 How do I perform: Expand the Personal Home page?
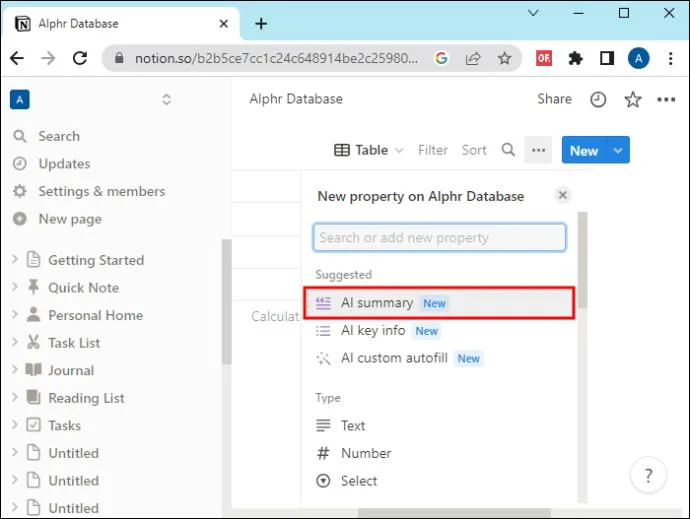pyautogui.click(x=15, y=315)
